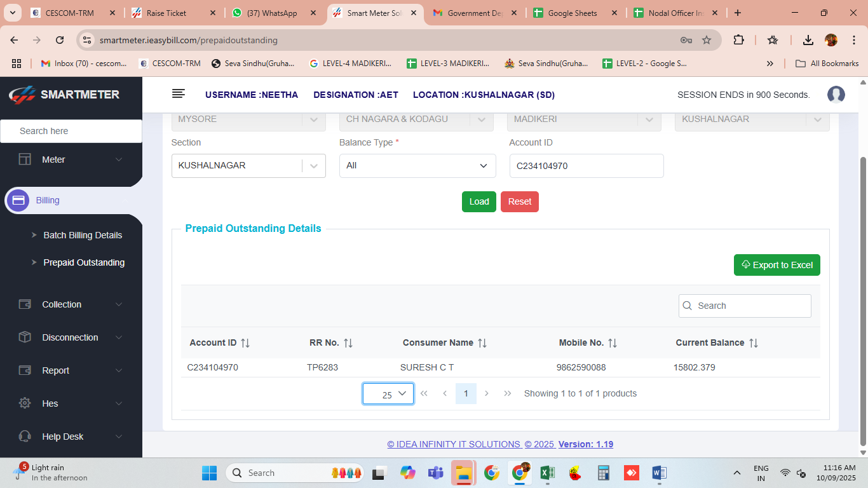Open the IDEA INFINITY IT SOLUTIONS footer link
The image size is (868, 488).
point(455,444)
